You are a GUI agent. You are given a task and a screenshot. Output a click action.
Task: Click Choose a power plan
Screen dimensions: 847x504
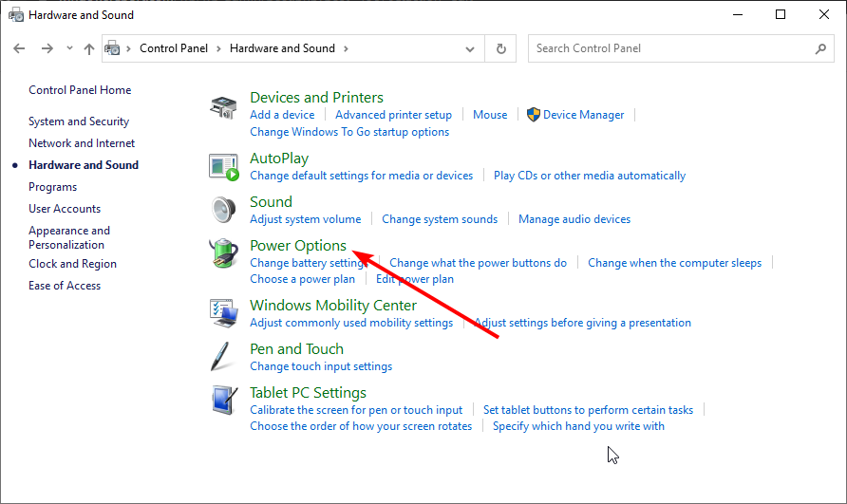[303, 279]
